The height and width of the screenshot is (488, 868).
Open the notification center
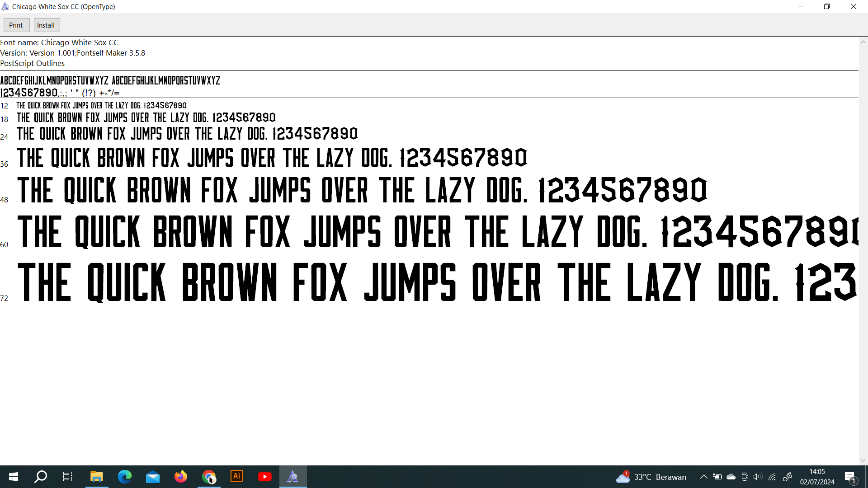pos(850,477)
